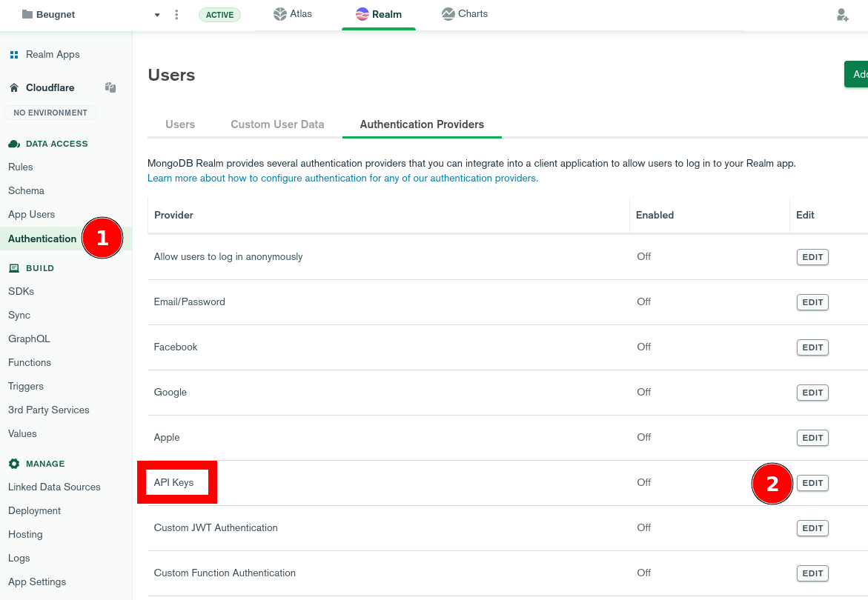The image size is (868, 600).
Task: Edit the Apple provider
Action: (812, 438)
